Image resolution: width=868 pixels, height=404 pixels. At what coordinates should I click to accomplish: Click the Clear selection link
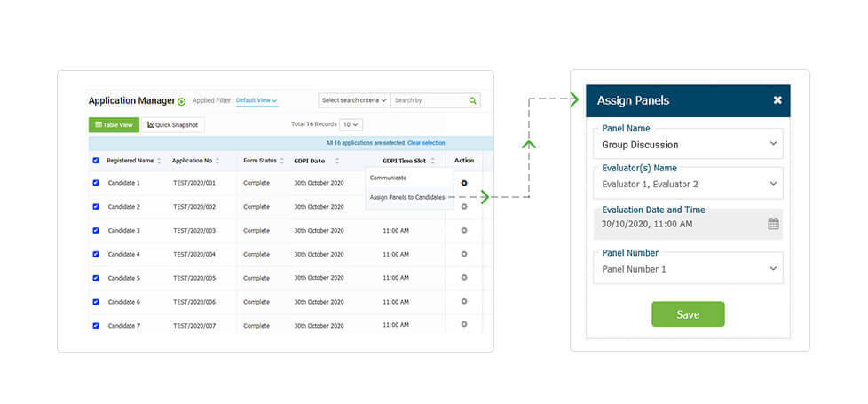click(426, 143)
